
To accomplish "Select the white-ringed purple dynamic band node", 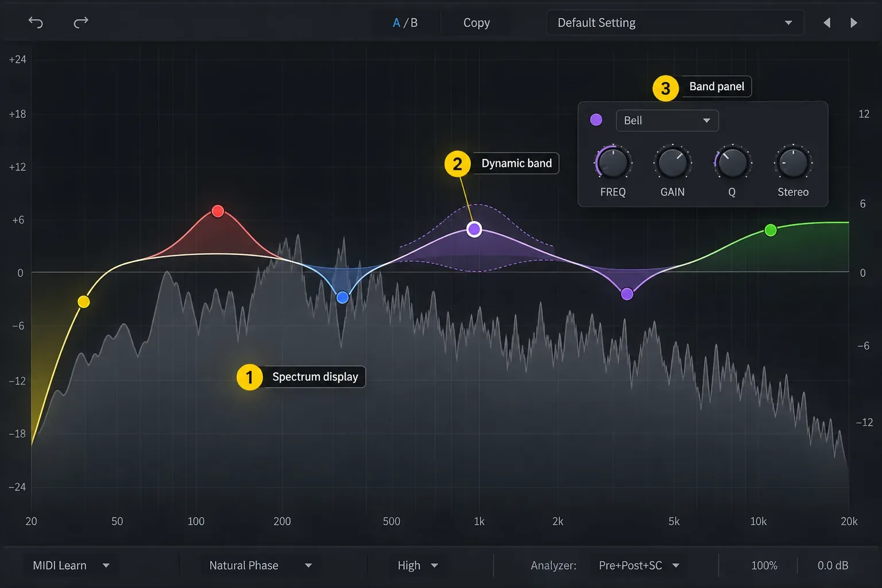I will 474,229.
